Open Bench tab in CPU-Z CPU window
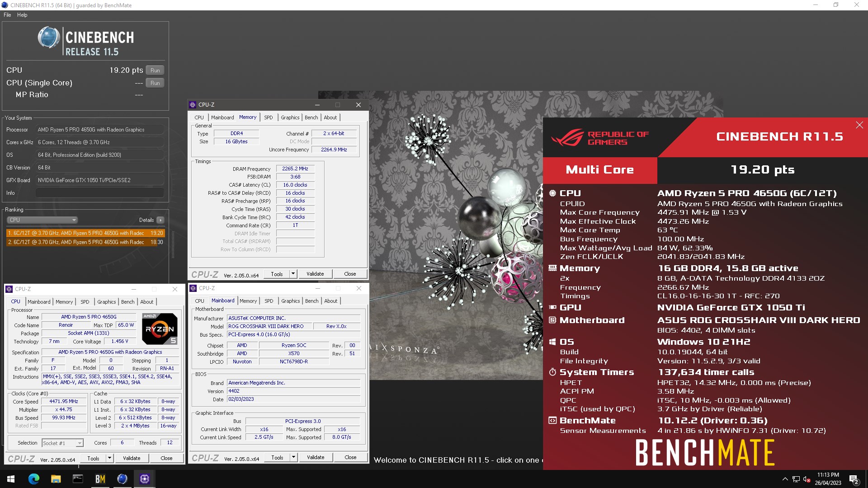The width and height of the screenshot is (868, 488). [x=128, y=302]
